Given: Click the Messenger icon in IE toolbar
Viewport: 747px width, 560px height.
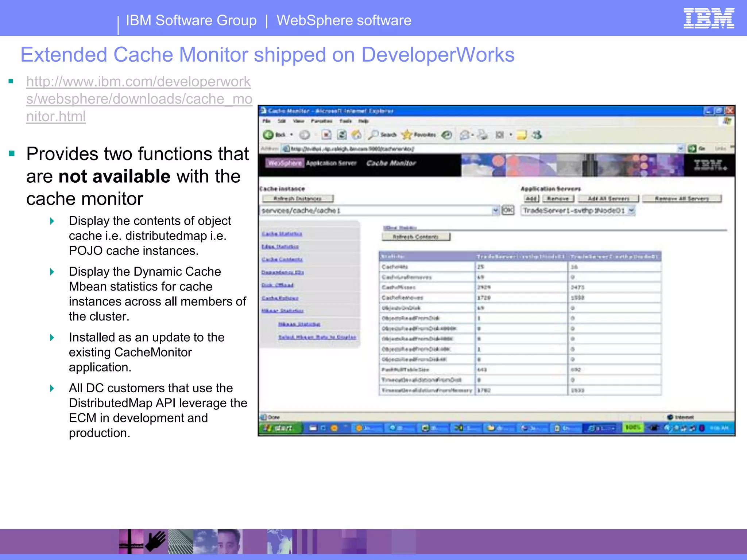Looking at the screenshot, I should point(537,135).
